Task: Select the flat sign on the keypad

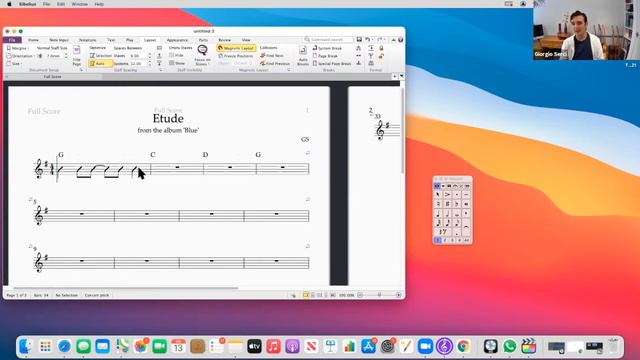Action: click(457, 204)
